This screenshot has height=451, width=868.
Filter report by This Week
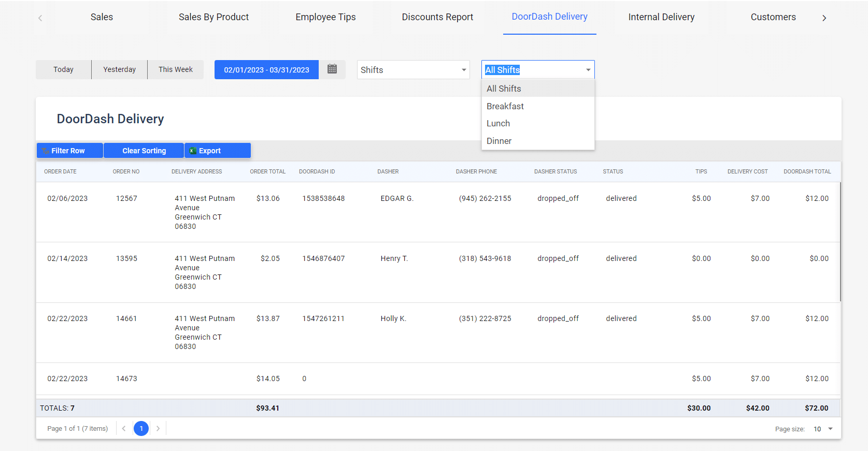point(175,69)
